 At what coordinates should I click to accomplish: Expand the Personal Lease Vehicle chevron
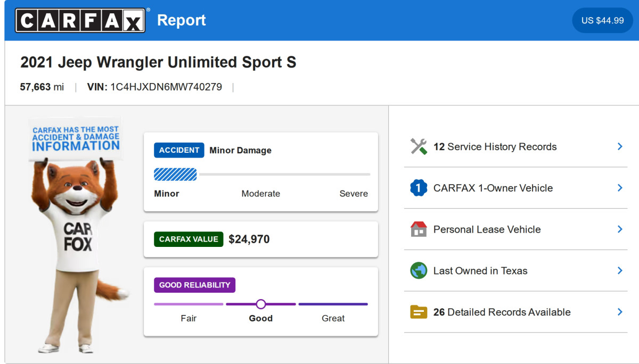(620, 229)
